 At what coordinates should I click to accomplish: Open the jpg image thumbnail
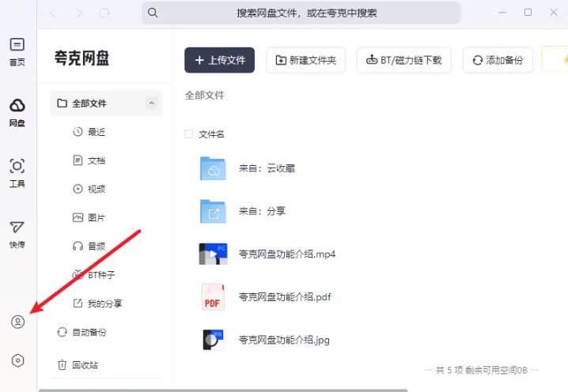[x=213, y=340]
